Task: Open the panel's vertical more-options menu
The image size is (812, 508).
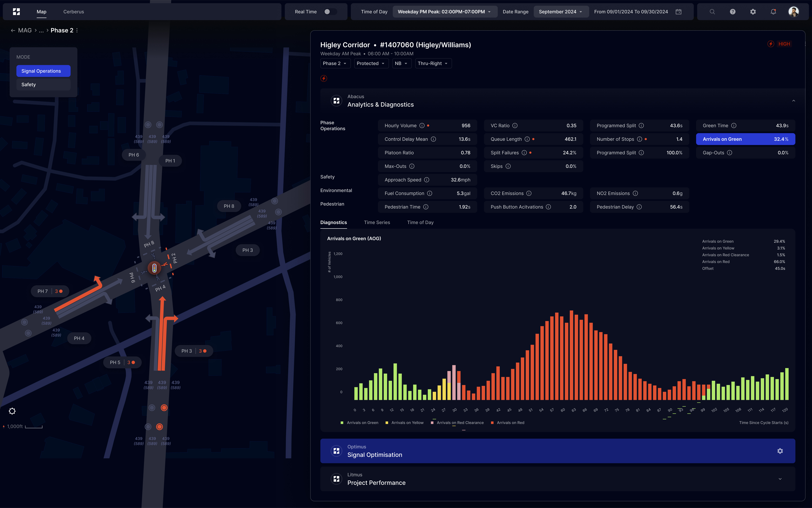Action: (805, 44)
